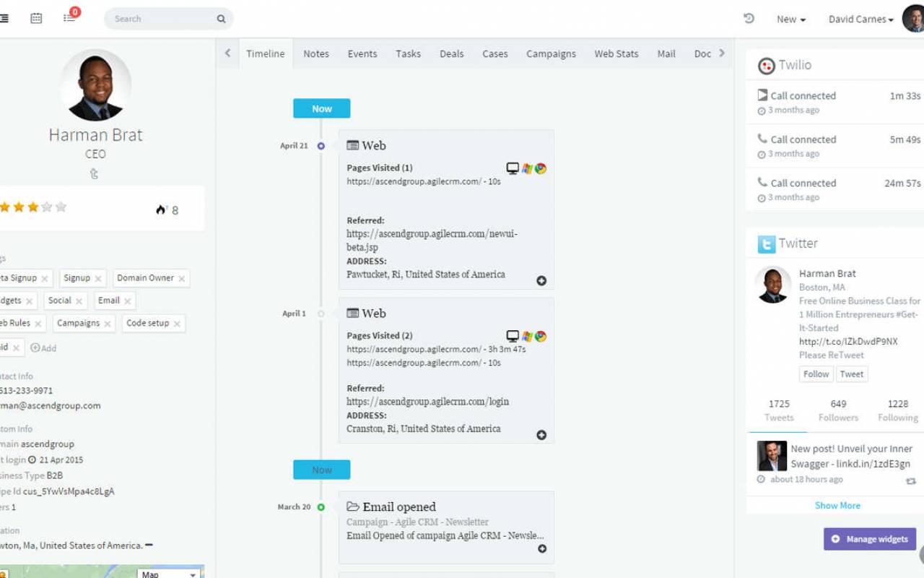This screenshot has width=924, height=578.
Task: Click the April 21 timeline marker dot
Action: coord(321,146)
